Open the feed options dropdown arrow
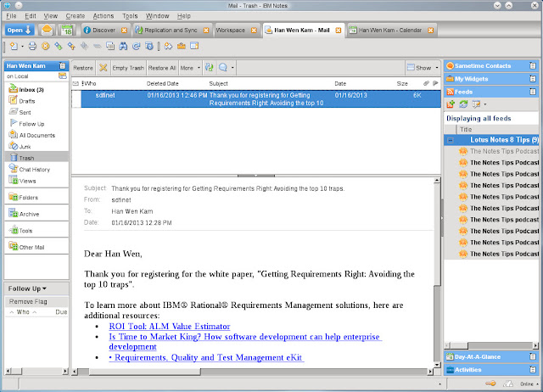The width and height of the screenshot is (543, 392). 484,104
